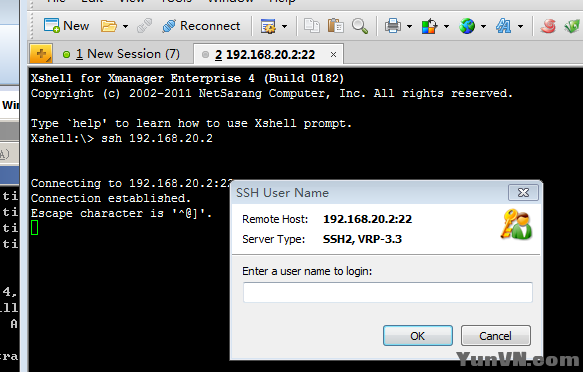
Task: Click the Print icon
Action: [x=393, y=26]
